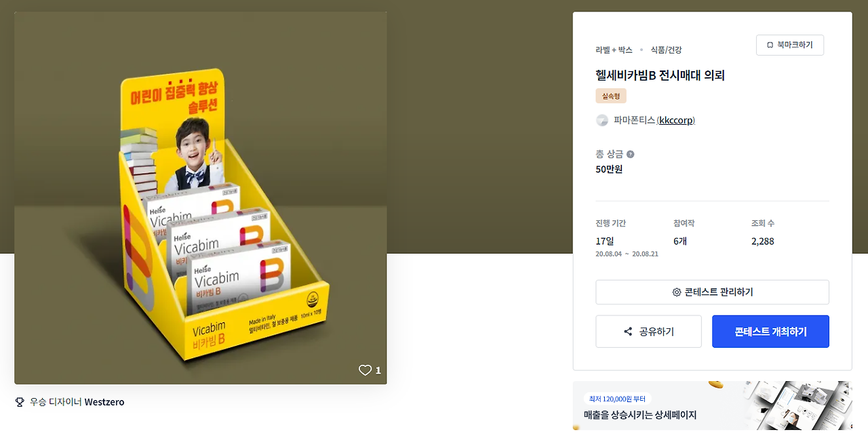The width and height of the screenshot is (868, 436).
Task: Open the kkccorp profile link
Action: (676, 120)
